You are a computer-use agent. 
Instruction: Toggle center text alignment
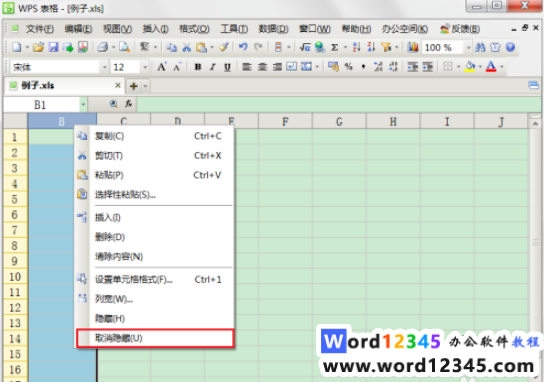(262, 67)
